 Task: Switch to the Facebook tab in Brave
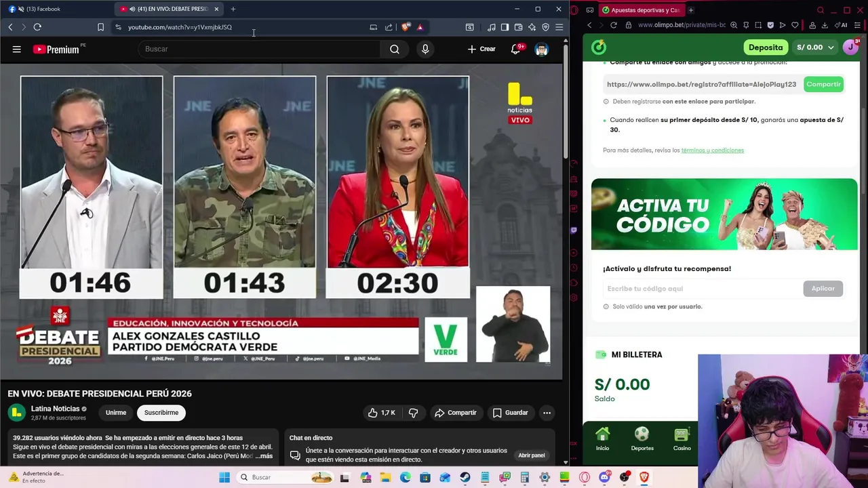(56, 9)
